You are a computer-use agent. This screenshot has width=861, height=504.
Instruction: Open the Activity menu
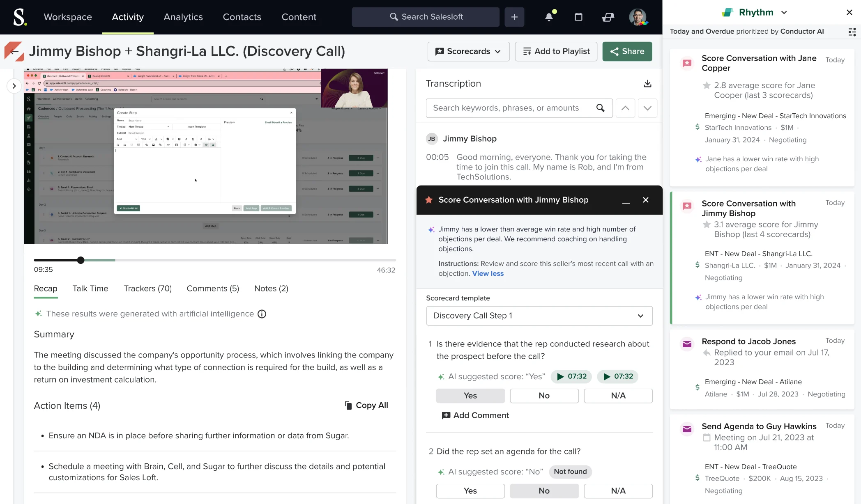128,17
